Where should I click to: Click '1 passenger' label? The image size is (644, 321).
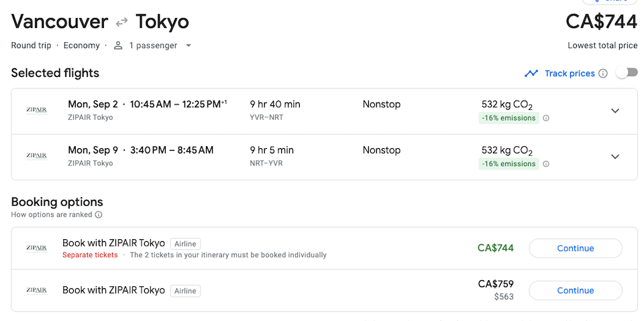[x=153, y=46]
